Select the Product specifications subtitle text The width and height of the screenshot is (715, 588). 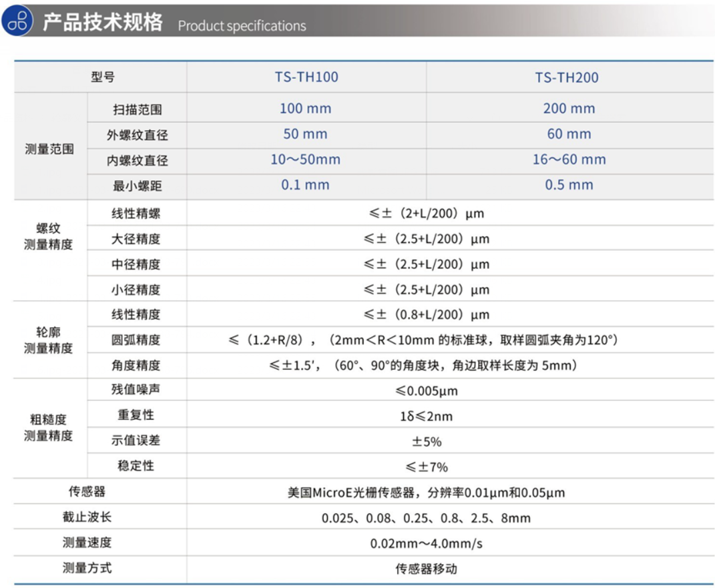242,26
